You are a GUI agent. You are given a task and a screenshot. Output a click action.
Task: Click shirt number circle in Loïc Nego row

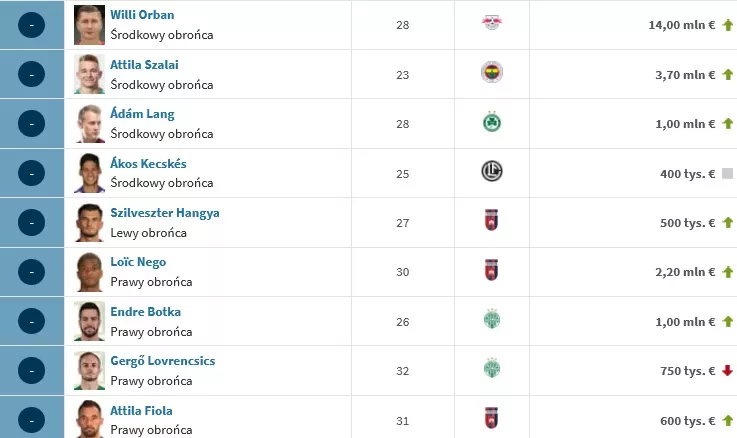click(x=31, y=272)
